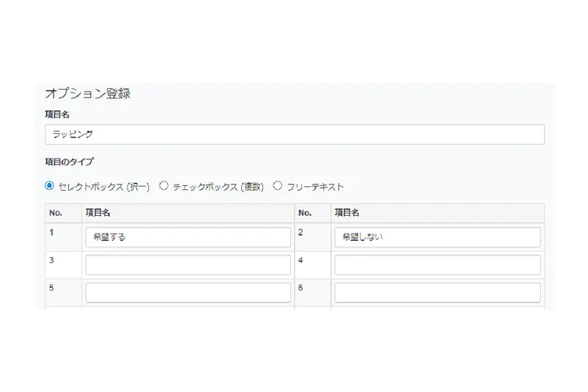Click row number 3 cell
Viewport: 588px width, 392px height.
(63, 265)
